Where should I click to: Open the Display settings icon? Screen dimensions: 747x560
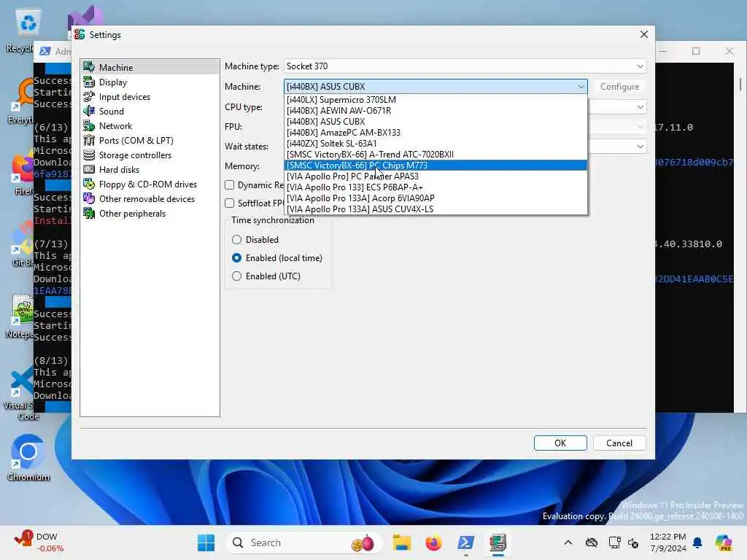tap(89, 82)
